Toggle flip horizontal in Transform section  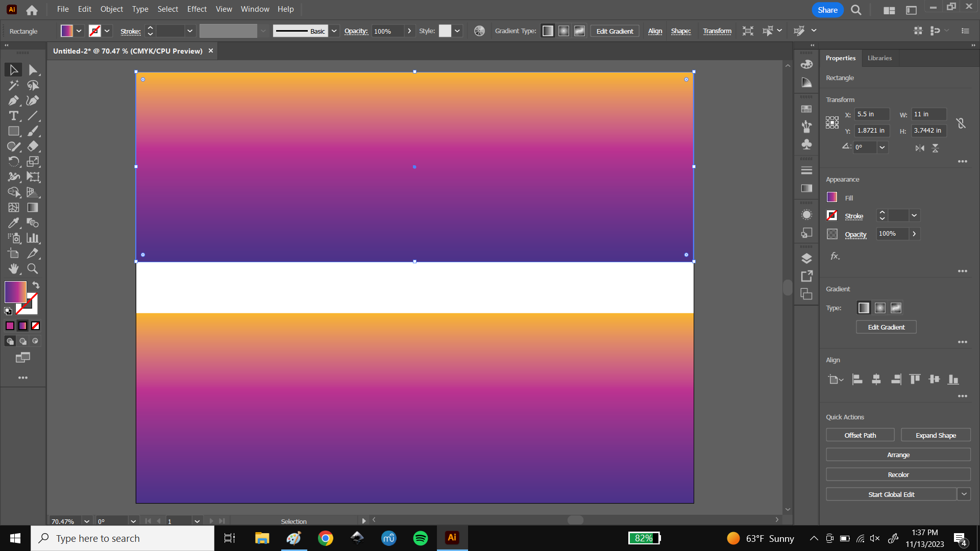(x=921, y=148)
